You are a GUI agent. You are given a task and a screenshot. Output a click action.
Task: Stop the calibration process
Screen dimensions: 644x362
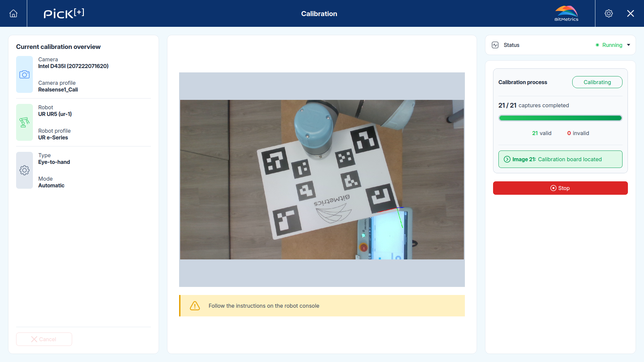coord(560,188)
